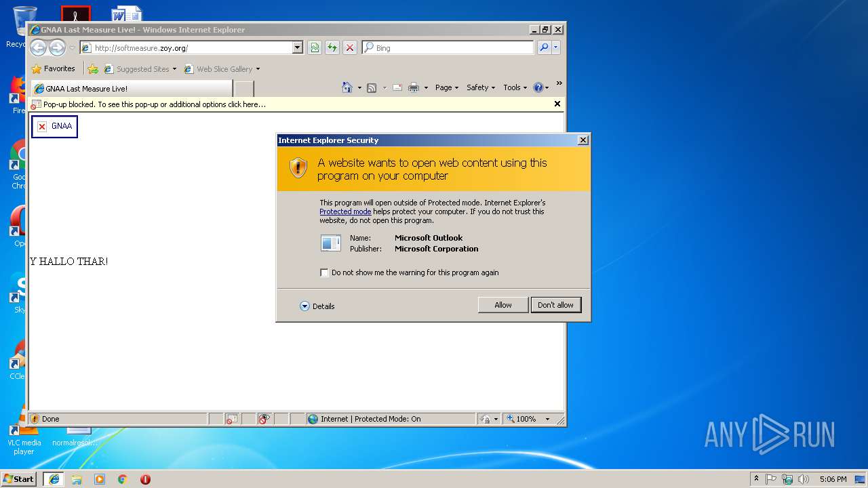
Task: Click the volume speaker tray icon
Action: click(804, 479)
